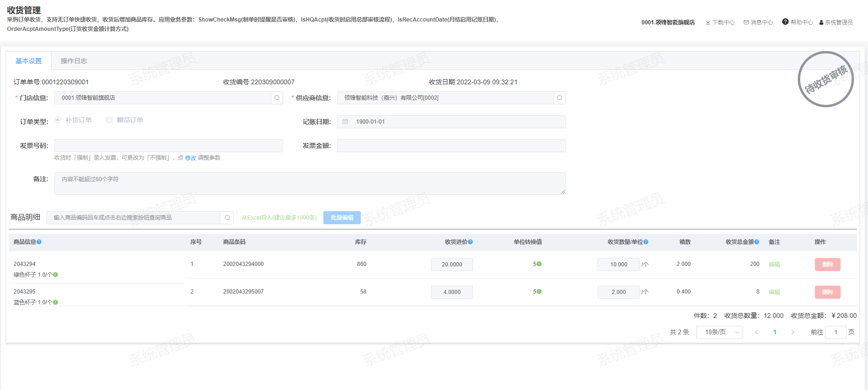
Task: Click the 收货数量/单位 column help icon
Action: coord(646,242)
